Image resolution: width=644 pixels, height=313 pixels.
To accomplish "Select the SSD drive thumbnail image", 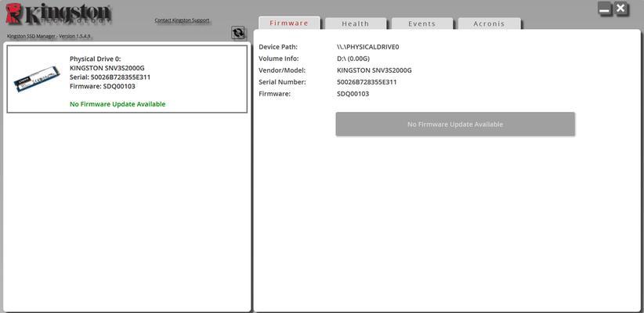I will pyautogui.click(x=37, y=79).
